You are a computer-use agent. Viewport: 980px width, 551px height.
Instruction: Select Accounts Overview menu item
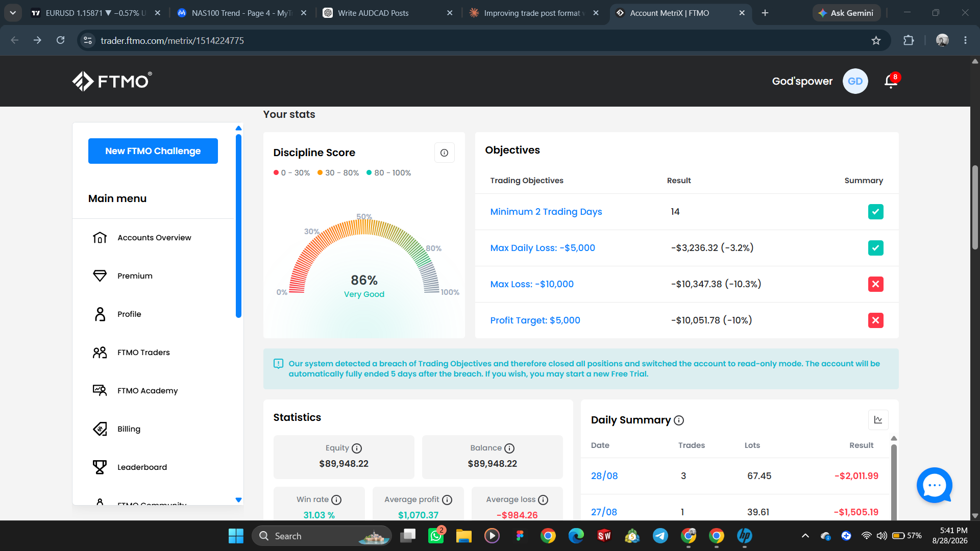[154, 238]
